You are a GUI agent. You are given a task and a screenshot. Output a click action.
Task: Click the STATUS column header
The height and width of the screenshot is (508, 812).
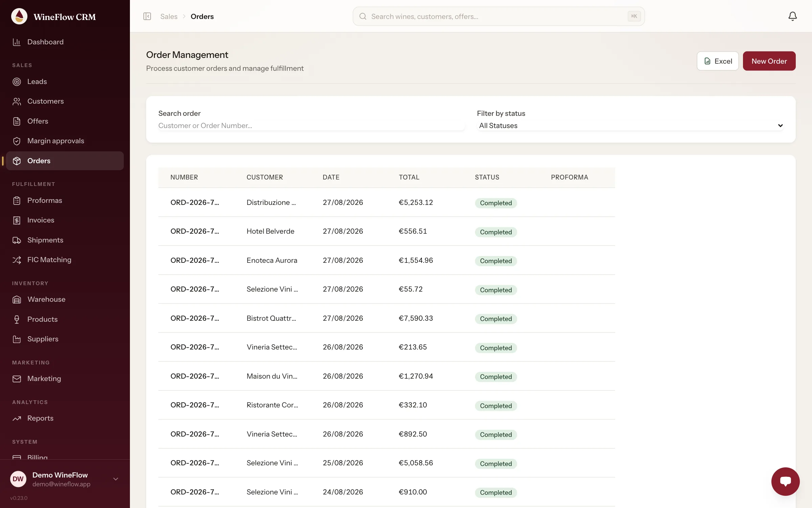[x=487, y=177]
